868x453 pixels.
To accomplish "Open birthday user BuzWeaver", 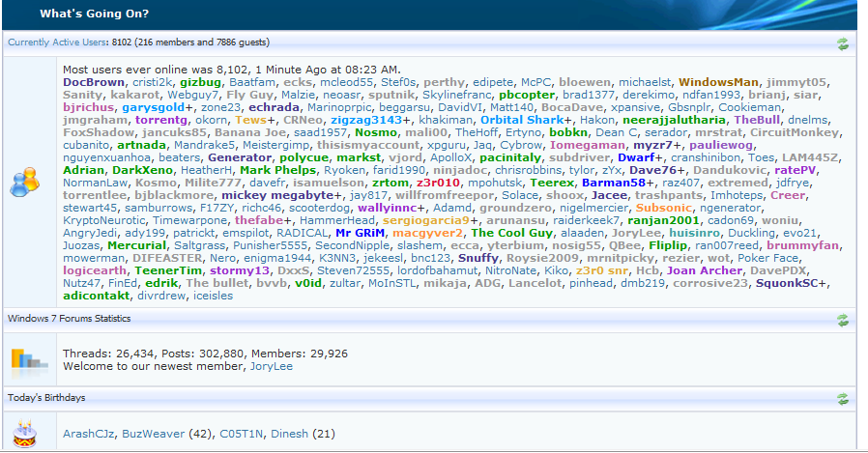I will pos(154,434).
